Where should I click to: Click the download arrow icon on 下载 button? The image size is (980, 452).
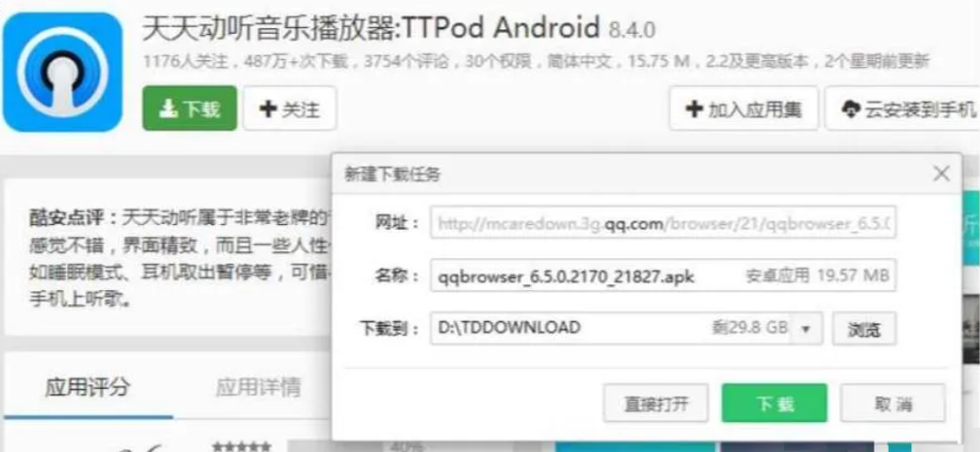168,109
